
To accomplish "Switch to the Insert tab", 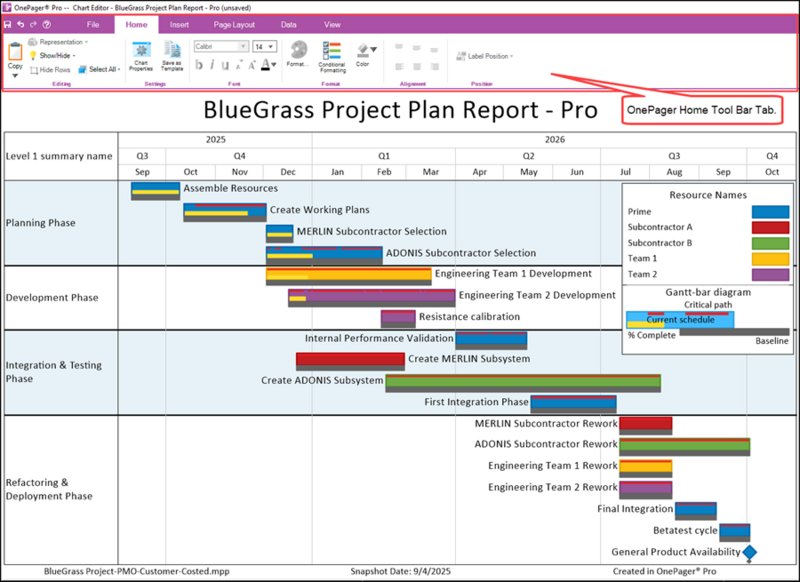I will pos(179,24).
